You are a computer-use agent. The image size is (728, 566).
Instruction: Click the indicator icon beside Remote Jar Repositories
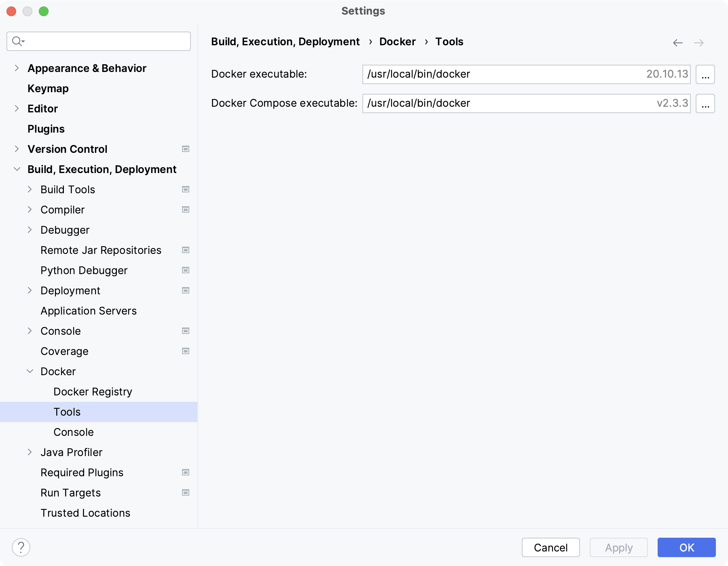(185, 250)
